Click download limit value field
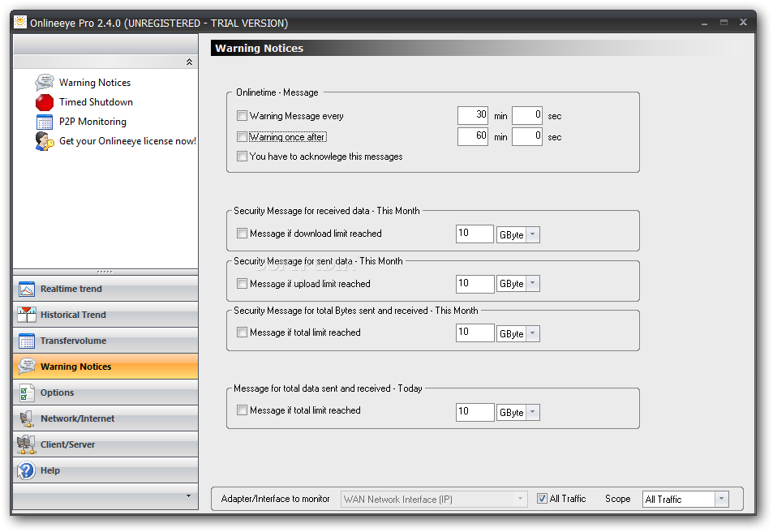 click(475, 234)
